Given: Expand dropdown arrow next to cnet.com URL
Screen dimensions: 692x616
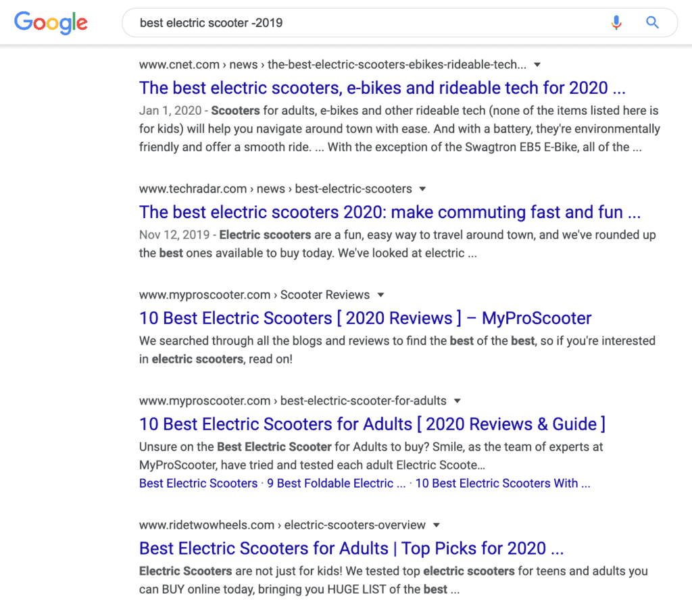Looking at the screenshot, I should [x=537, y=65].
